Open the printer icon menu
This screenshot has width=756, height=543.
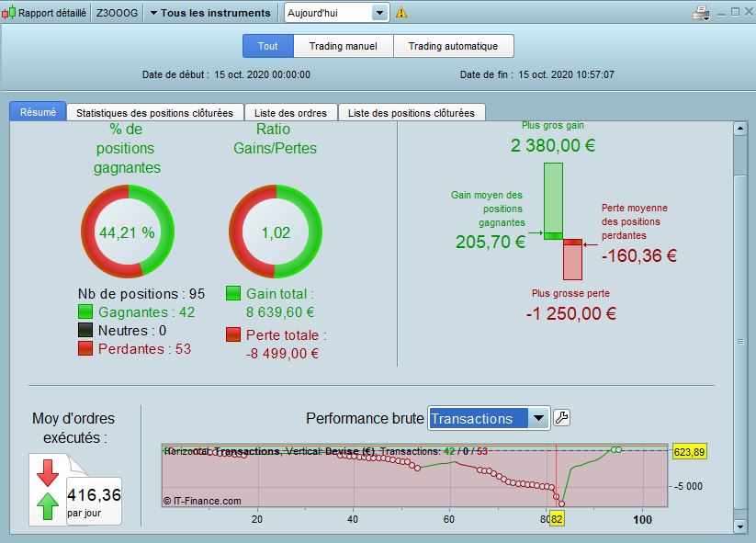click(701, 13)
